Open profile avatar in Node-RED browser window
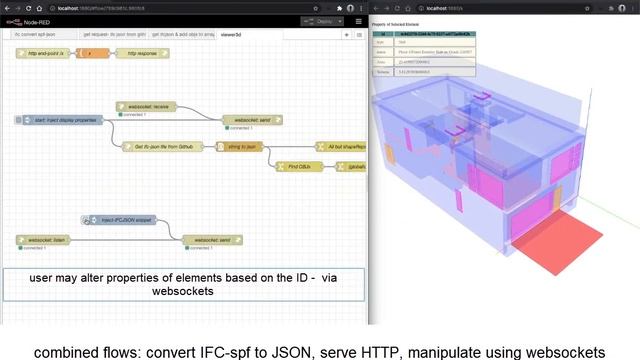This screenshot has height=360, width=640. tap(350, 8)
